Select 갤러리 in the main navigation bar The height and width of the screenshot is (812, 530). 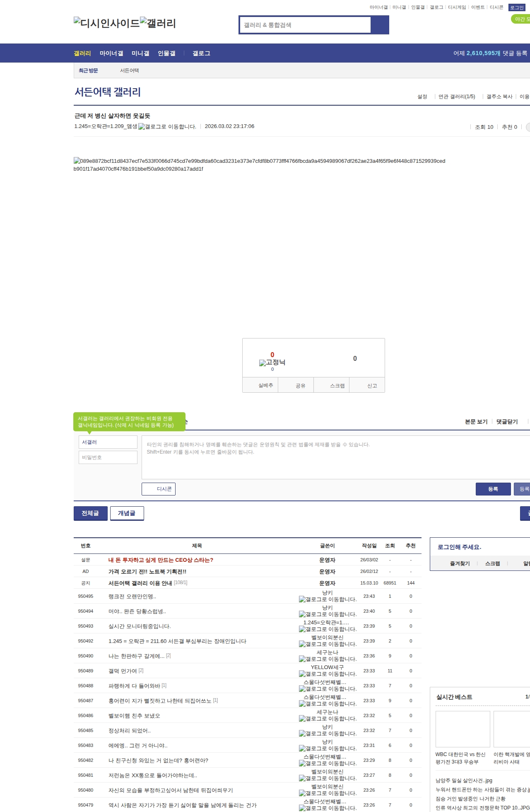[x=82, y=53]
